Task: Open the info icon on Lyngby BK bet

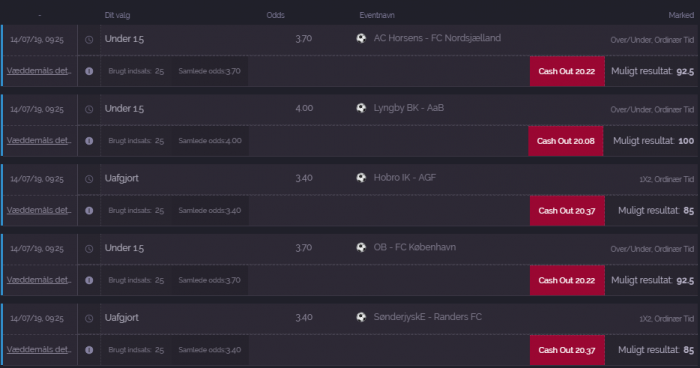Action: [x=89, y=141]
